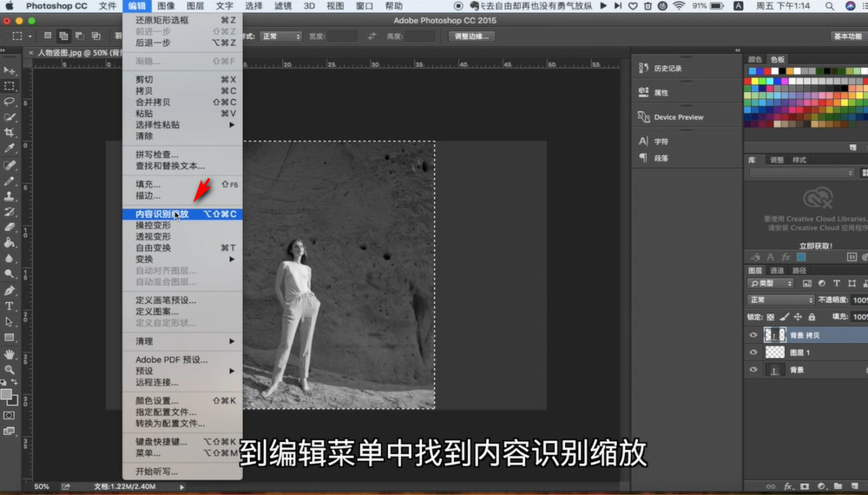Choose 操控变形 menu item

coord(182,225)
